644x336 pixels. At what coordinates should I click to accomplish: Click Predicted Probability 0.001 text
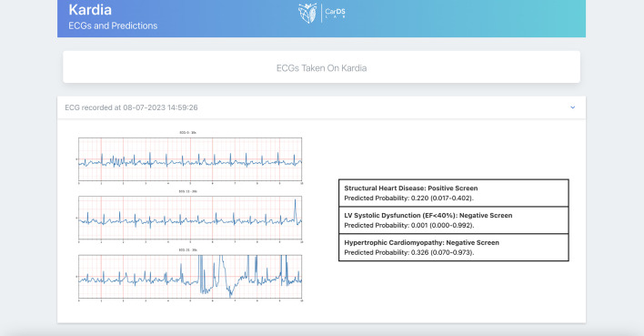408,226
